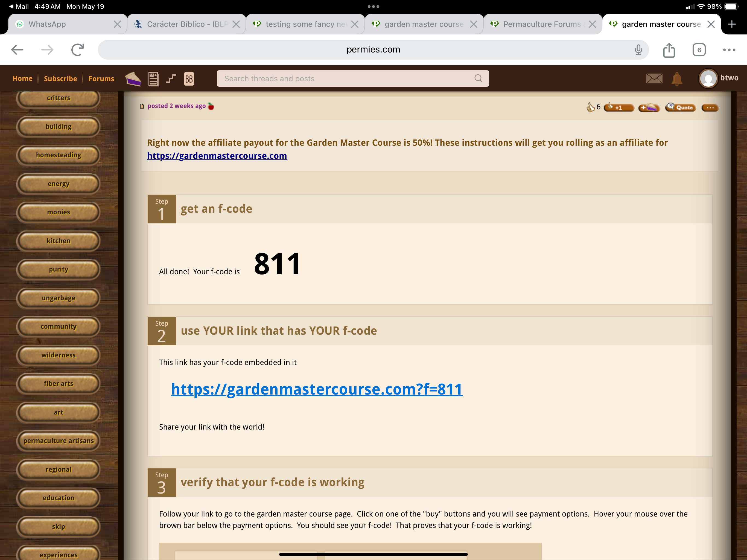Quote this post
Image resolution: width=747 pixels, height=560 pixels.
(x=681, y=108)
